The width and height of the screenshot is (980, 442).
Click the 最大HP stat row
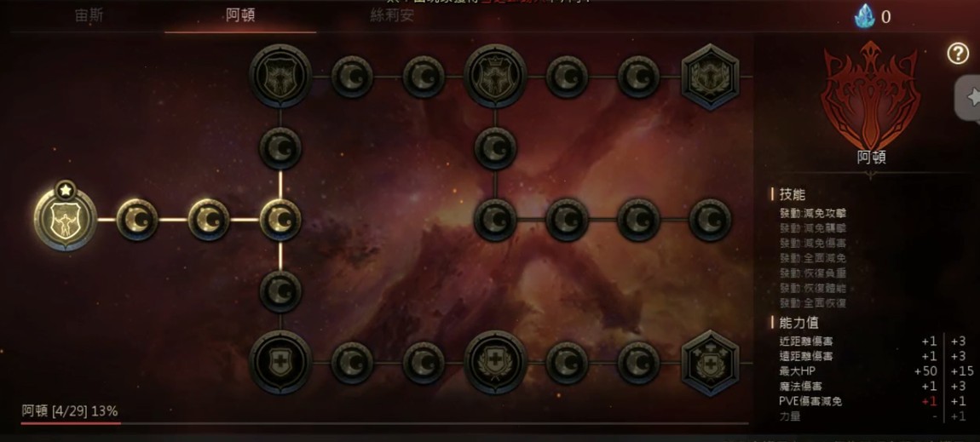tap(872, 370)
